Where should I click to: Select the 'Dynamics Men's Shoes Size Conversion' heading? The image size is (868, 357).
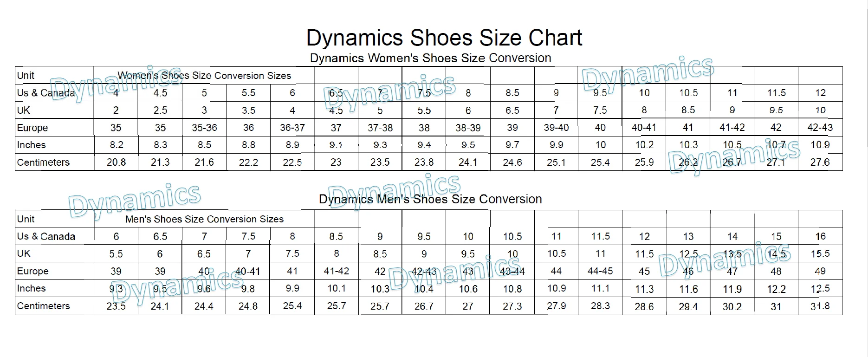coord(430,199)
